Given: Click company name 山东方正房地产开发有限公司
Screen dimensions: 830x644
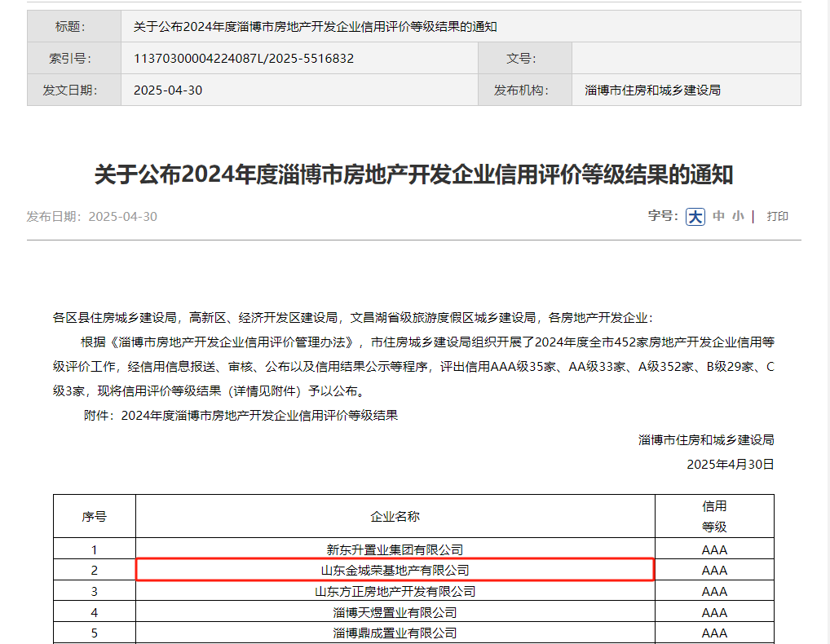Looking at the screenshot, I should click(395, 591).
